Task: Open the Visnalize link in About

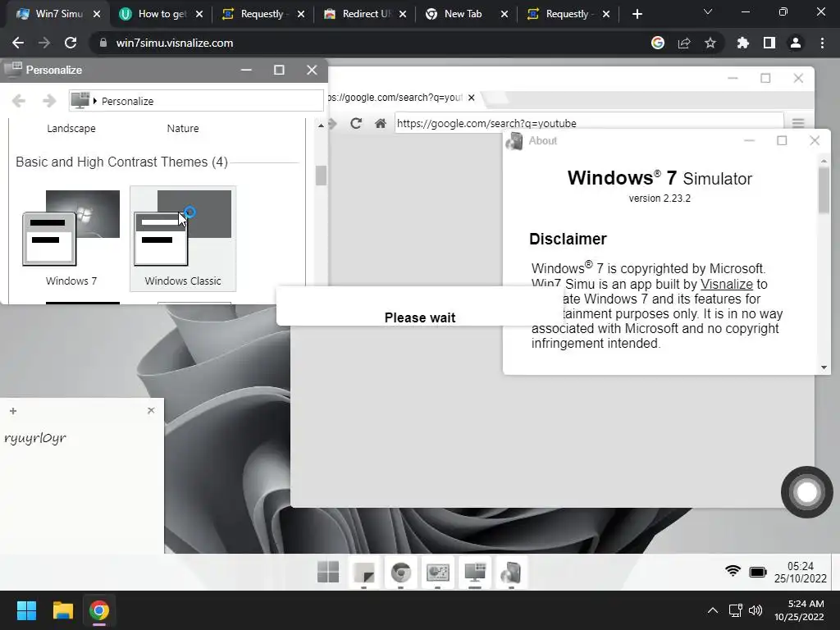Action: (727, 284)
